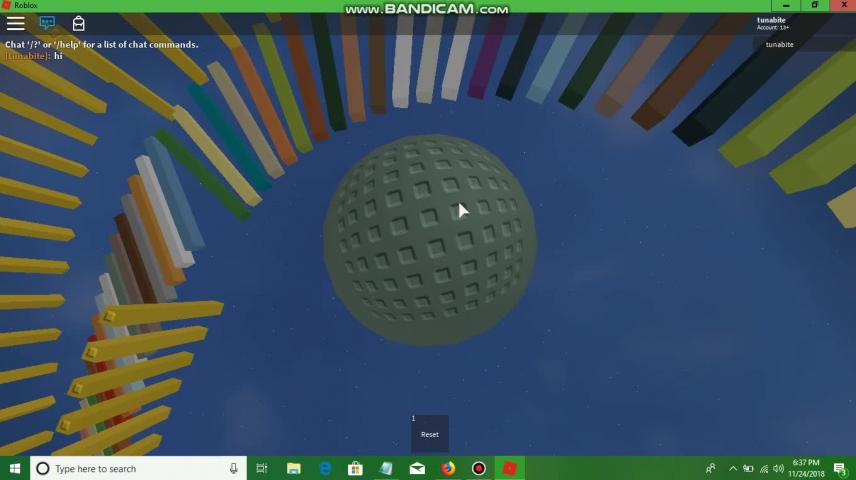Click the green dimpled sphere
This screenshot has height=480, width=856.
tap(430, 240)
